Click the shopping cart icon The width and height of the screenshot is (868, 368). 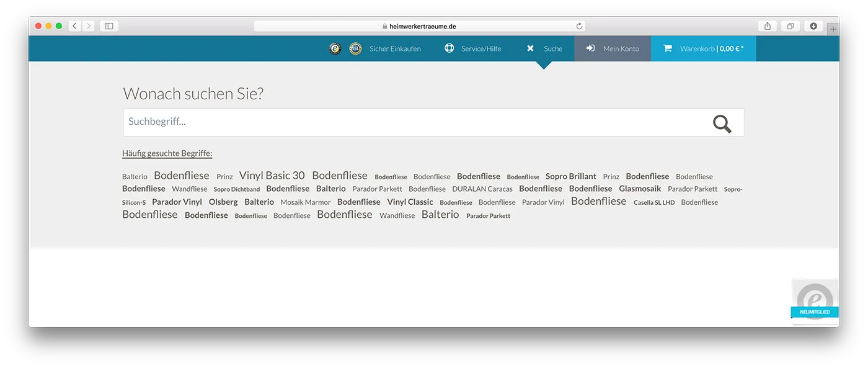(x=668, y=48)
